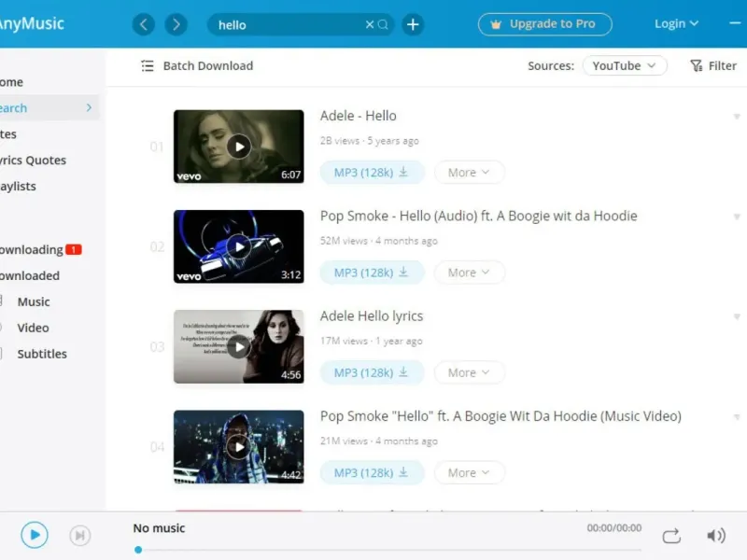This screenshot has height=560, width=747.
Task: Click the play button in the bottom player
Action: coord(35,535)
